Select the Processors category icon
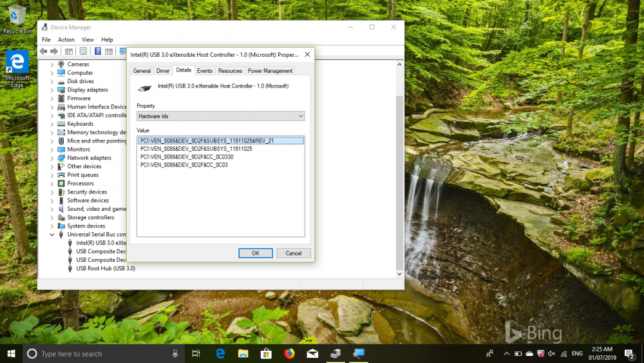644x363 pixels. tap(61, 183)
